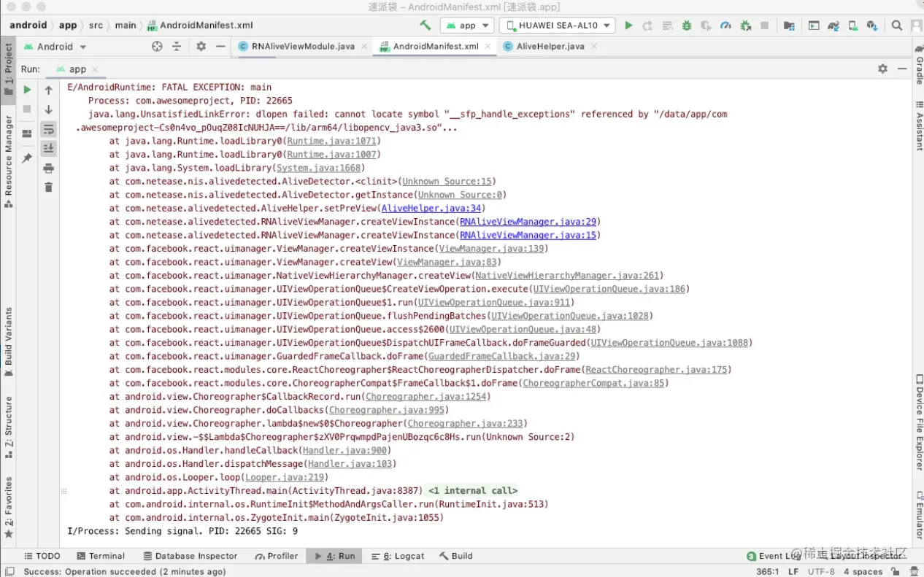Click the Restore Layout icon in Run panel
The width and height of the screenshot is (924, 577).
27,133
